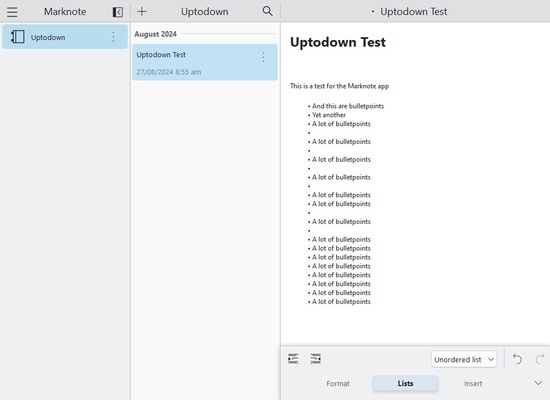Viewport: 550px width, 400px height.
Task: Open the hamburger menu in Marknote
Action: (x=12, y=12)
